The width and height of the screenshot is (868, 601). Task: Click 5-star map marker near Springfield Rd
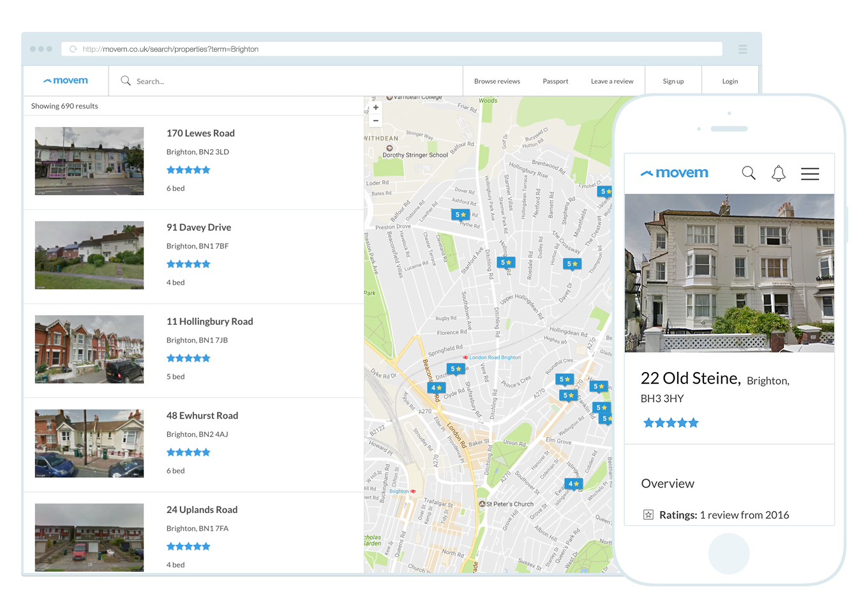pos(456,369)
